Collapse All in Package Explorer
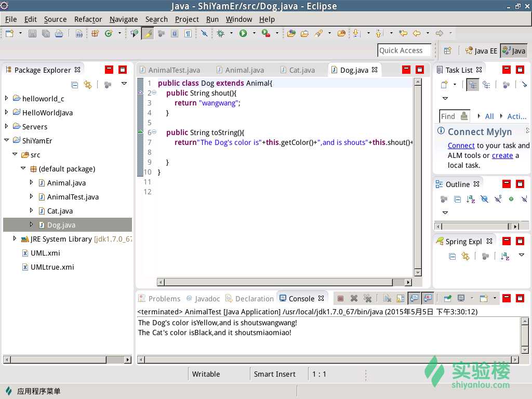The image size is (532, 399). [75, 85]
